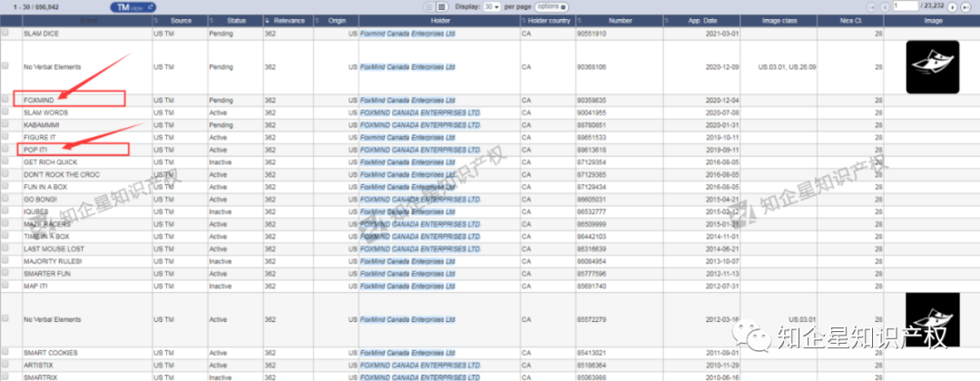Open holder link in ARTISTIX row
The width and height of the screenshot is (980, 381).
point(421,365)
